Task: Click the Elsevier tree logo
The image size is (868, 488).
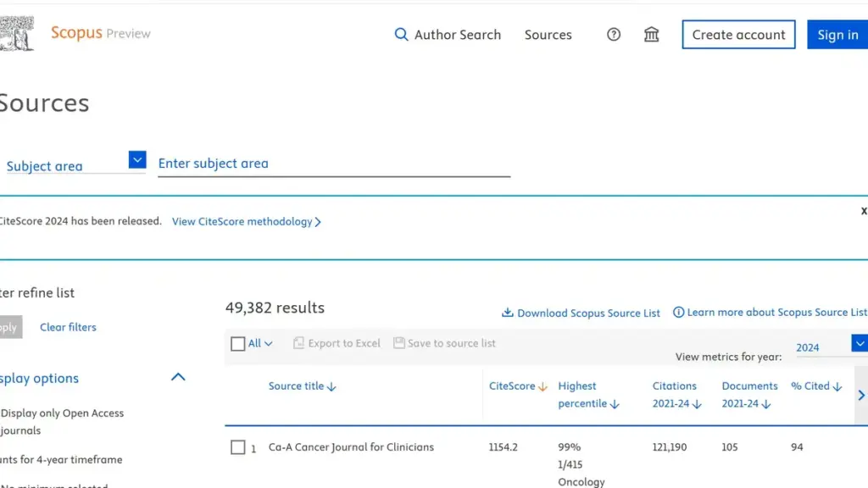Action: 17,34
